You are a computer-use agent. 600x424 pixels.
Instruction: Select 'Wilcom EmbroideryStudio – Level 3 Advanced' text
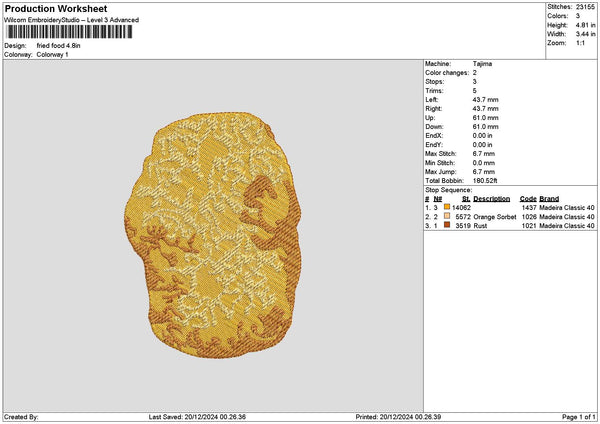coord(72,20)
